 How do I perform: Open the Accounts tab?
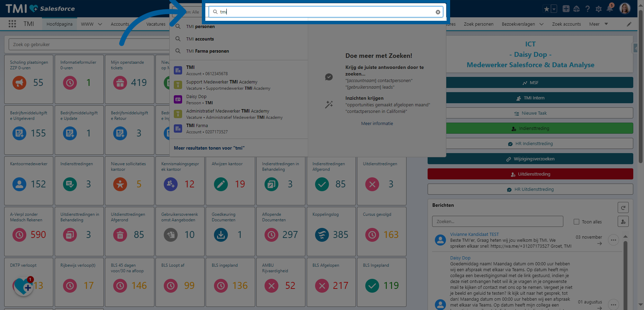coord(120,24)
